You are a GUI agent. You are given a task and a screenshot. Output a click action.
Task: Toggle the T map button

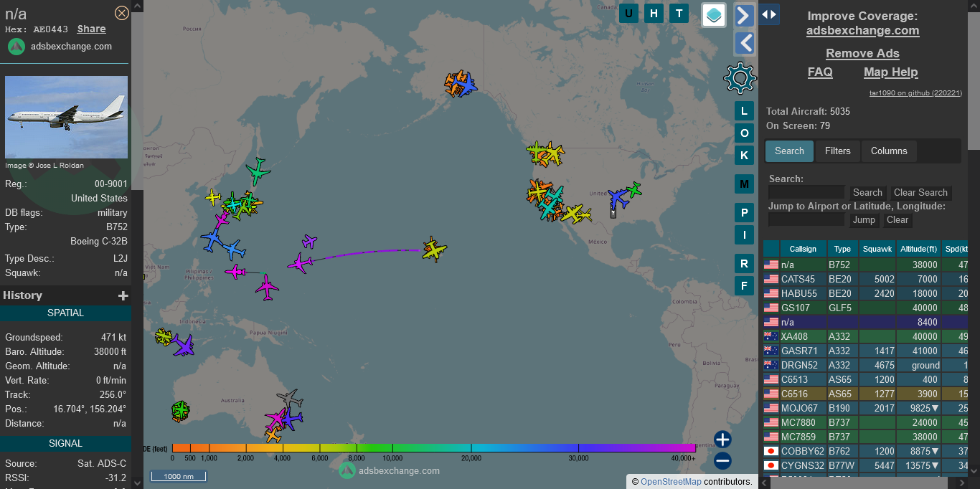click(679, 13)
